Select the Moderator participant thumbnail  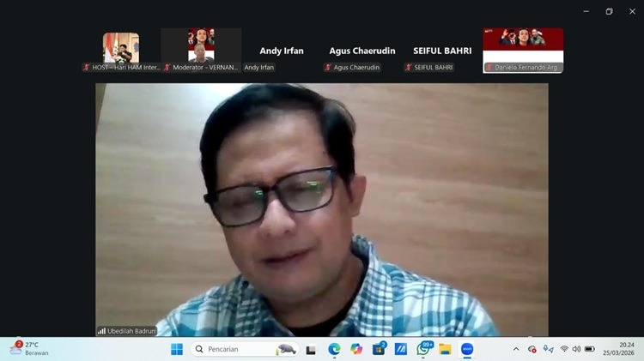[x=201, y=51]
